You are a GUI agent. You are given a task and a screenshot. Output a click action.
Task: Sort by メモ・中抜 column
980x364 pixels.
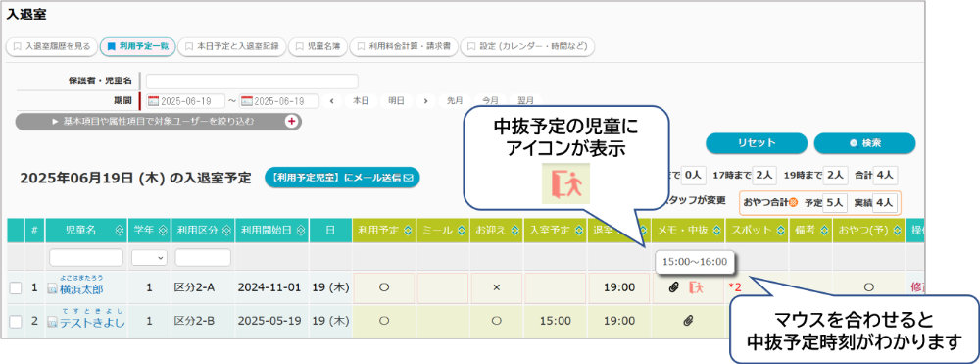tap(717, 231)
